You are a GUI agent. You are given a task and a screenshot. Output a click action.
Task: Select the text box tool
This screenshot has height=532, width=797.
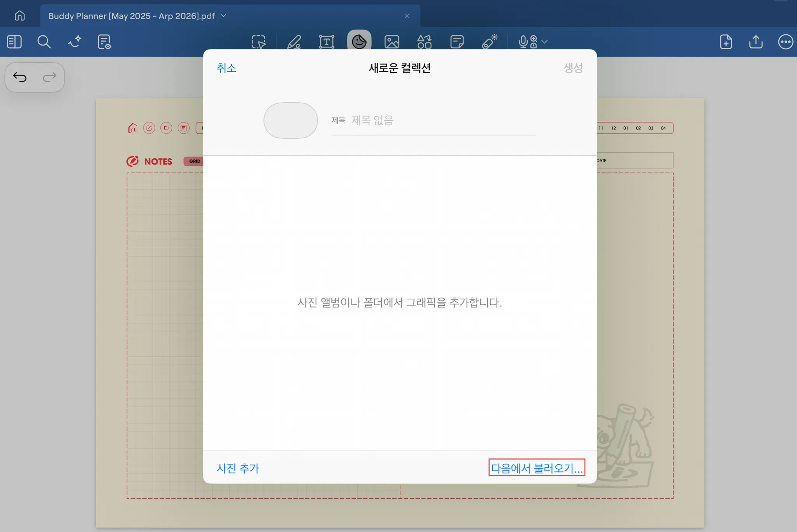pyautogui.click(x=327, y=42)
